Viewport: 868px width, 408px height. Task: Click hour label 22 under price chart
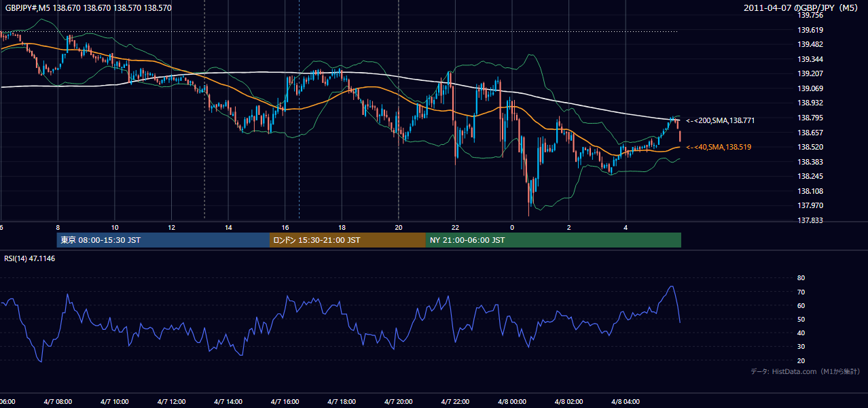[456, 228]
